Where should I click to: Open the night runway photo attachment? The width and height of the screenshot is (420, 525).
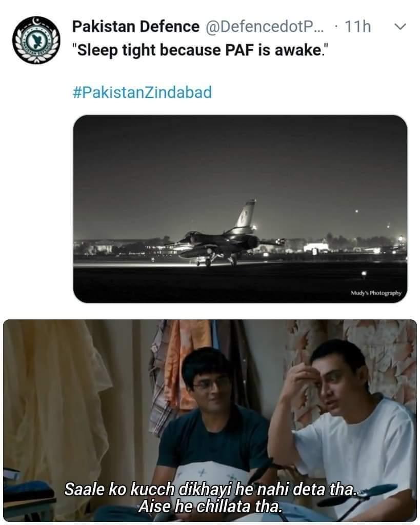[x=240, y=209]
